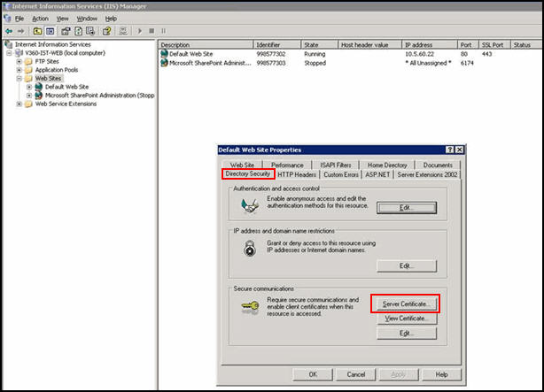Select Application Pools in the tree

coord(56,69)
